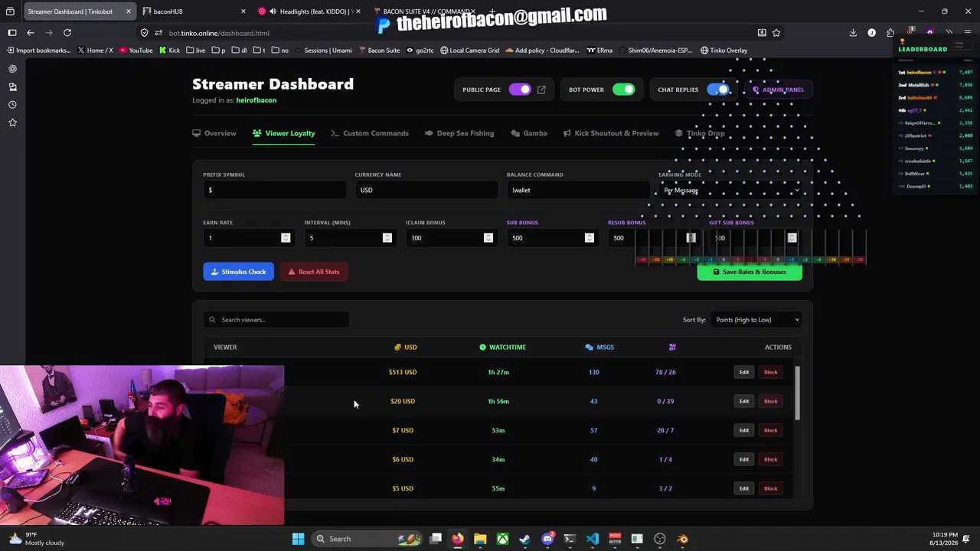The image size is (980, 551).
Task: Open the go2rtc bookmark
Action: click(420, 51)
